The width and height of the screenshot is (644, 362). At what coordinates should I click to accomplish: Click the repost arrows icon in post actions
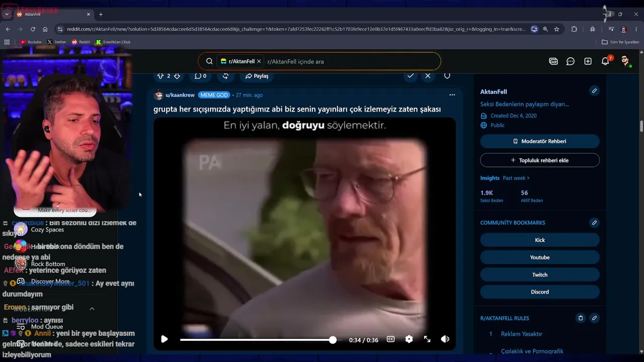click(x=225, y=76)
